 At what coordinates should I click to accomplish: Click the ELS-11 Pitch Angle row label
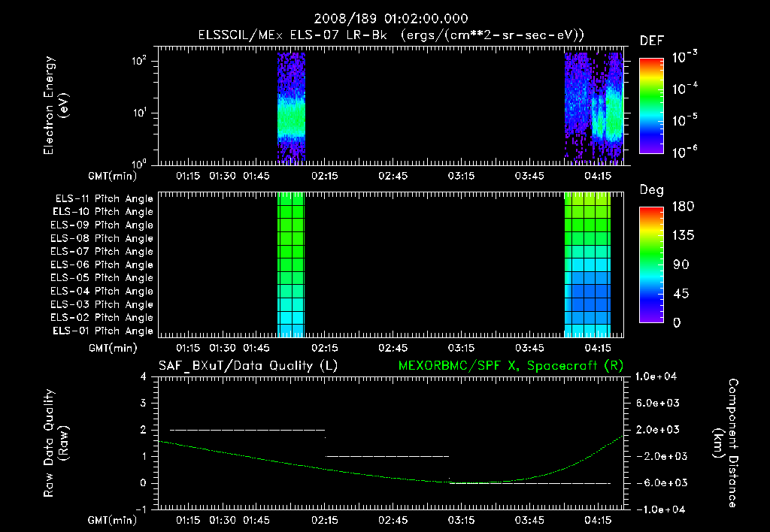pyautogui.click(x=104, y=199)
